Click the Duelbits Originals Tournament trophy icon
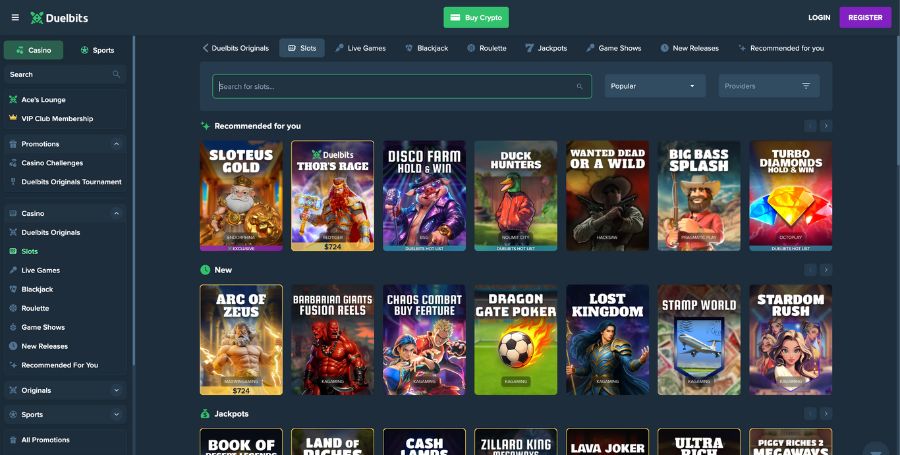This screenshot has height=455, width=900. tap(13, 182)
